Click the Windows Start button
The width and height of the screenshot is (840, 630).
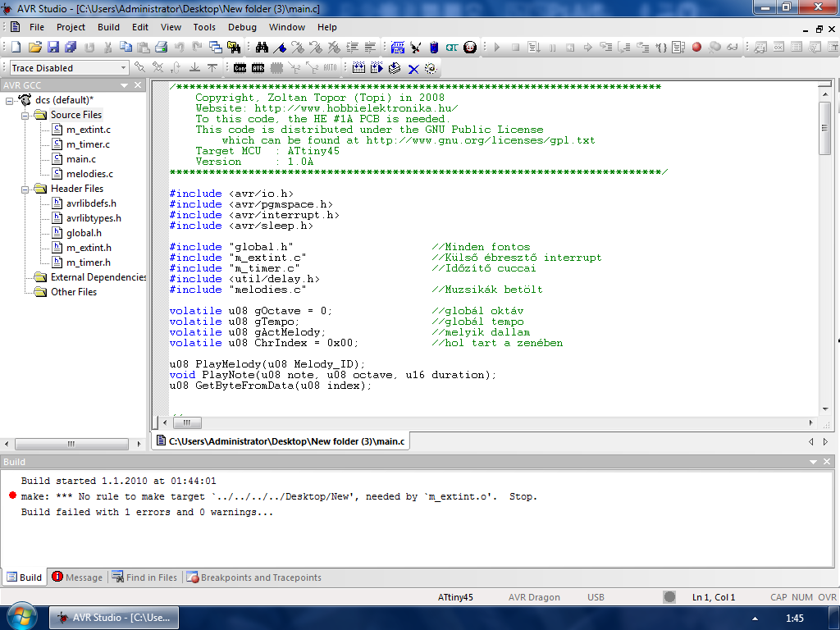(21, 617)
